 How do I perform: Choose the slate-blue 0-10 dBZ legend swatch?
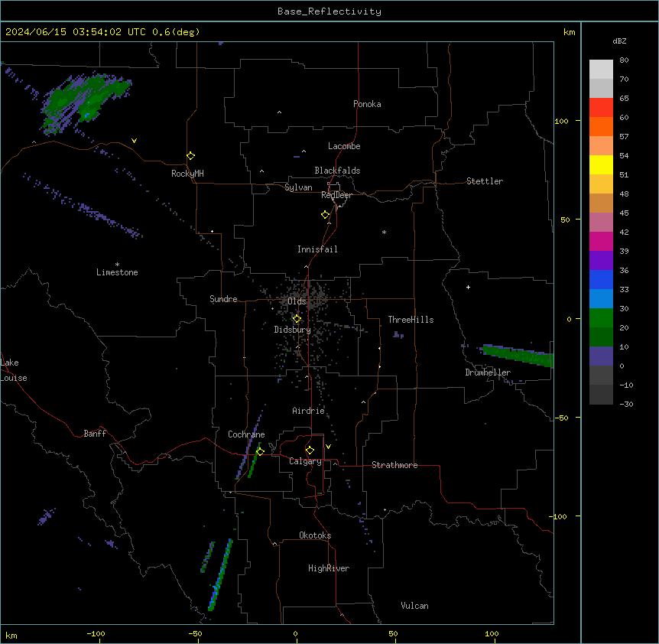tap(601, 356)
